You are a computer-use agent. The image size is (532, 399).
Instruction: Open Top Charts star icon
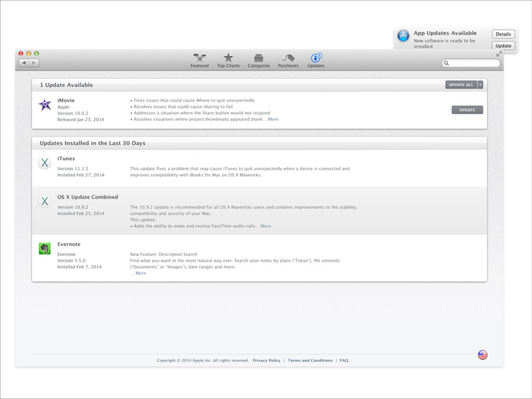(x=229, y=58)
